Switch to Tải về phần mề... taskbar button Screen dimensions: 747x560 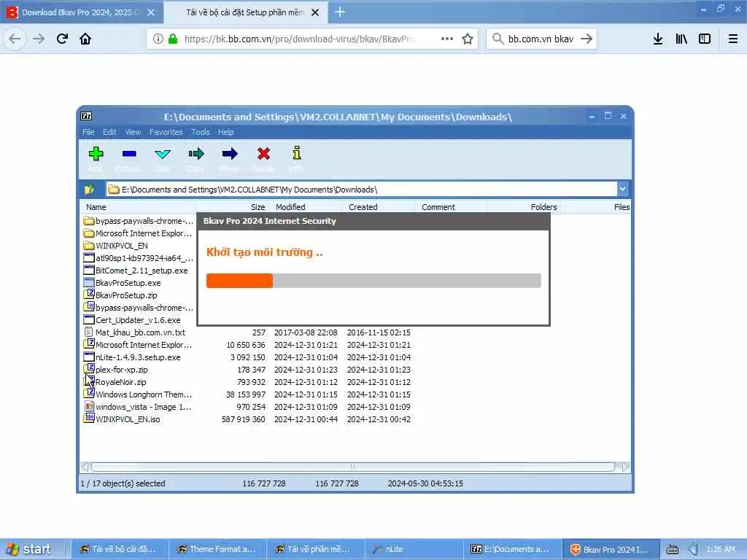316,549
